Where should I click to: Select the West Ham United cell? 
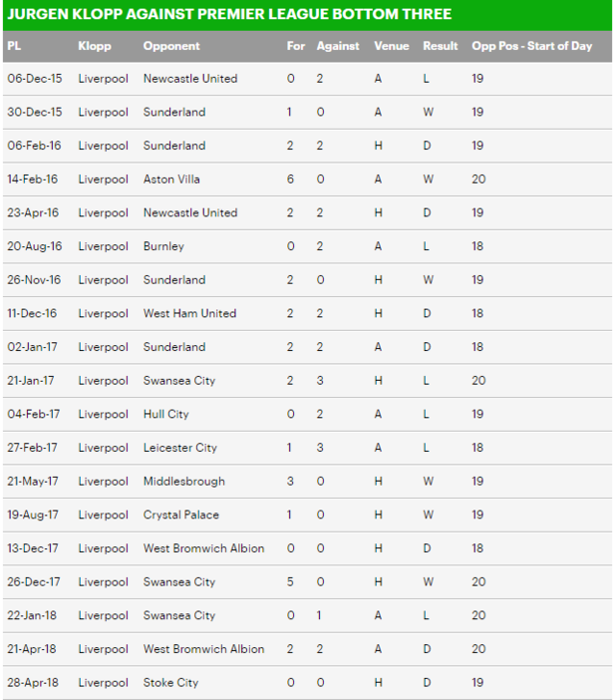(189, 313)
